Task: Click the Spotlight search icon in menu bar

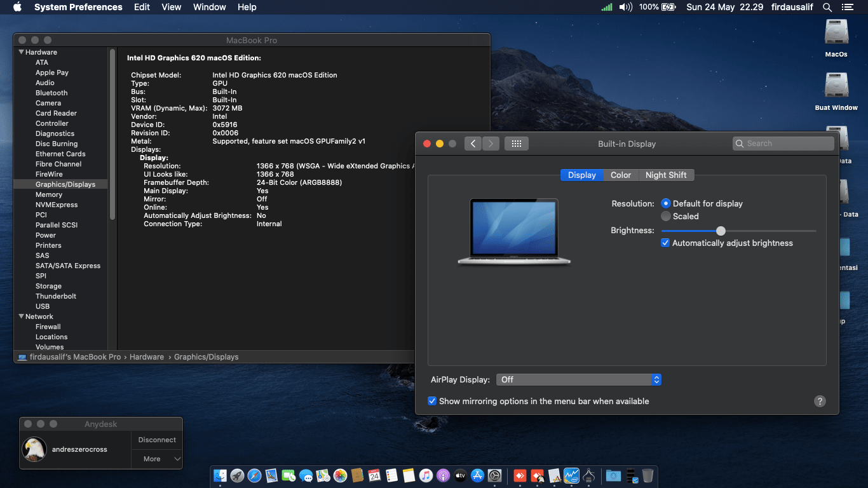Action: coord(827,7)
